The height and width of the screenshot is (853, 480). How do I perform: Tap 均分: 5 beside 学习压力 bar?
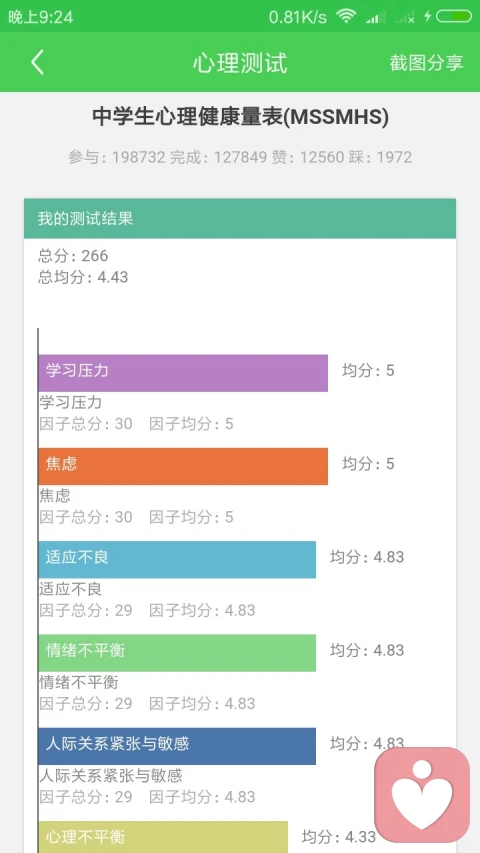click(368, 370)
